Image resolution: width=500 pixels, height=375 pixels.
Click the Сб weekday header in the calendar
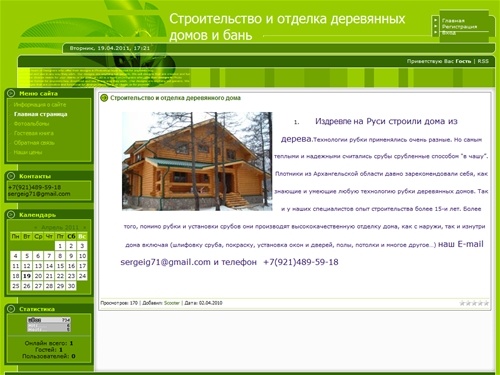[x=71, y=236]
